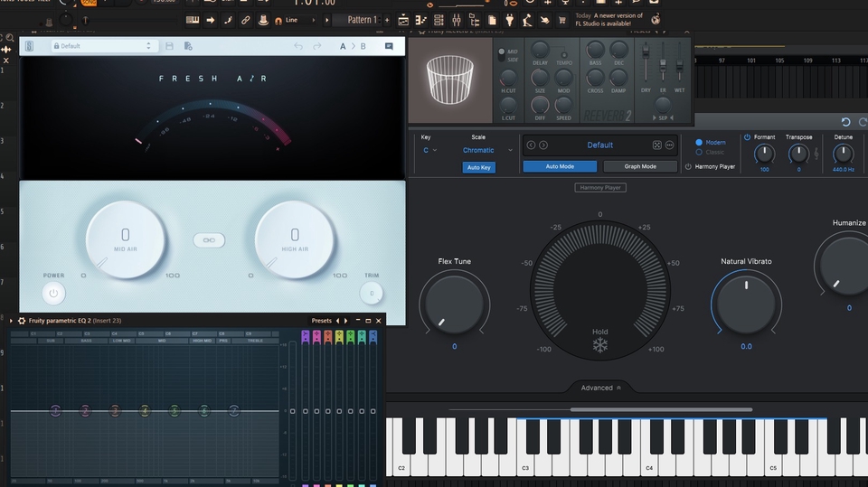Open the Presets menu in EQ 2
Image resolution: width=868 pixels, height=487 pixels.
click(x=321, y=321)
